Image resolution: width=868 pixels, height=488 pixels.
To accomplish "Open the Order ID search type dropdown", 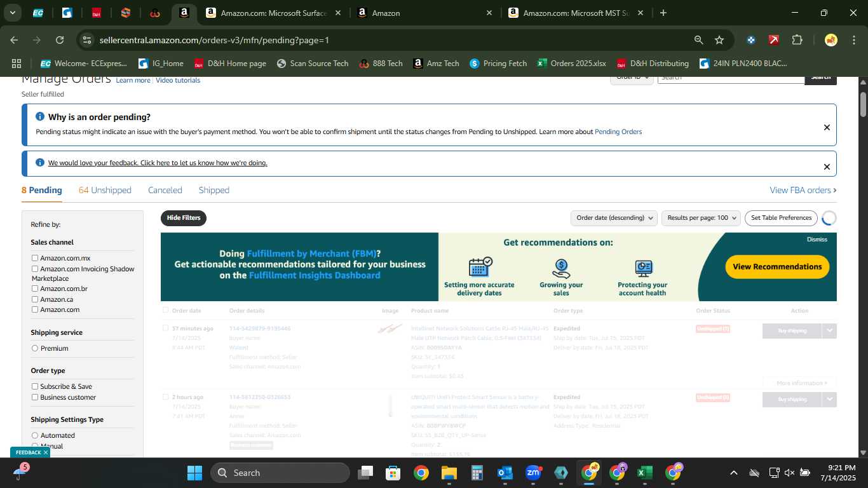I will [632, 78].
